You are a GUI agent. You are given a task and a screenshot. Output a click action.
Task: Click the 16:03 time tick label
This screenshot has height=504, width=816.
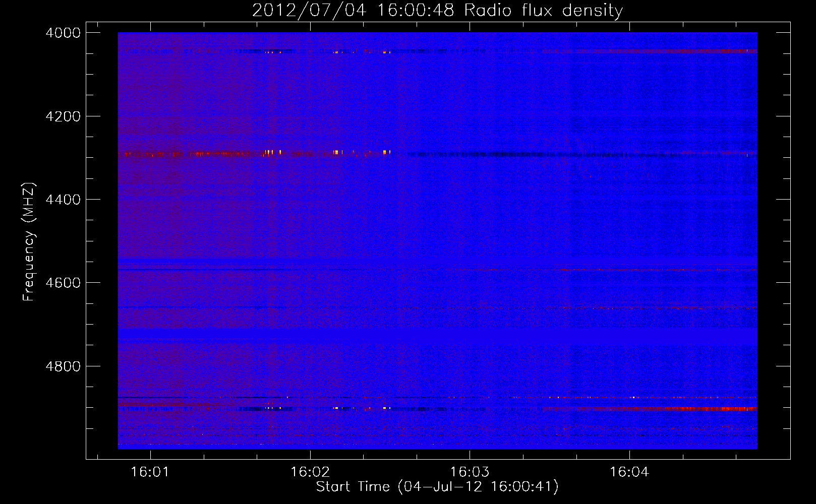pyautogui.click(x=470, y=472)
